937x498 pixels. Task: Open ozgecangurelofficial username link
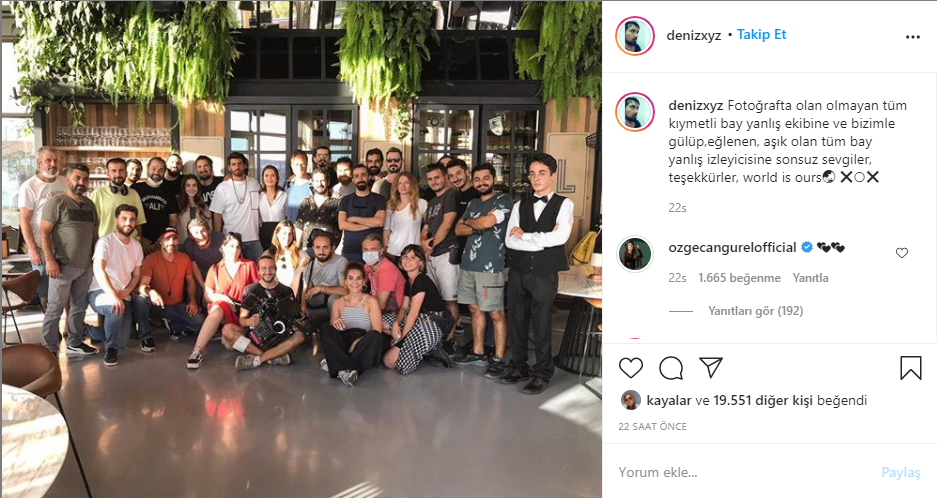click(x=733, y=247)
